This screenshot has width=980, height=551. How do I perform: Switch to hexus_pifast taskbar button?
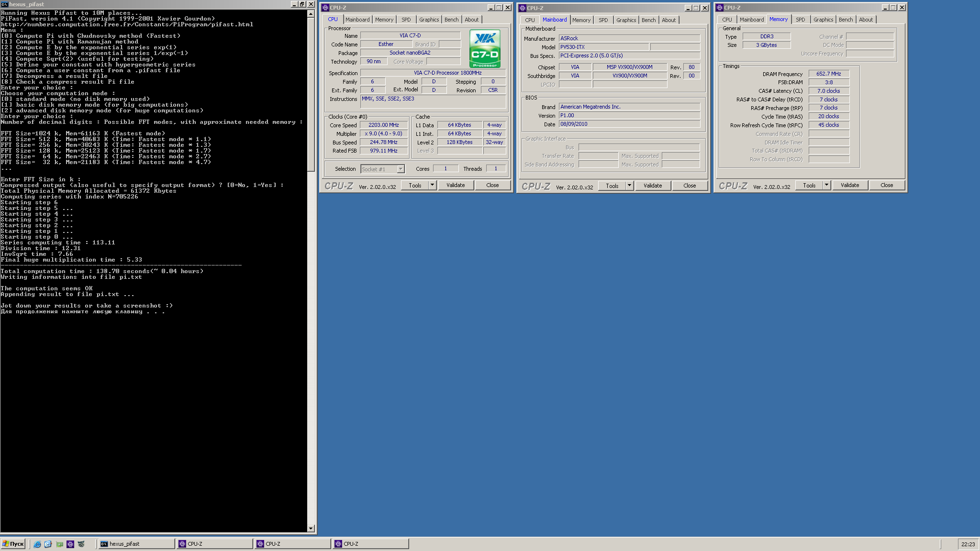coord(136,544)
